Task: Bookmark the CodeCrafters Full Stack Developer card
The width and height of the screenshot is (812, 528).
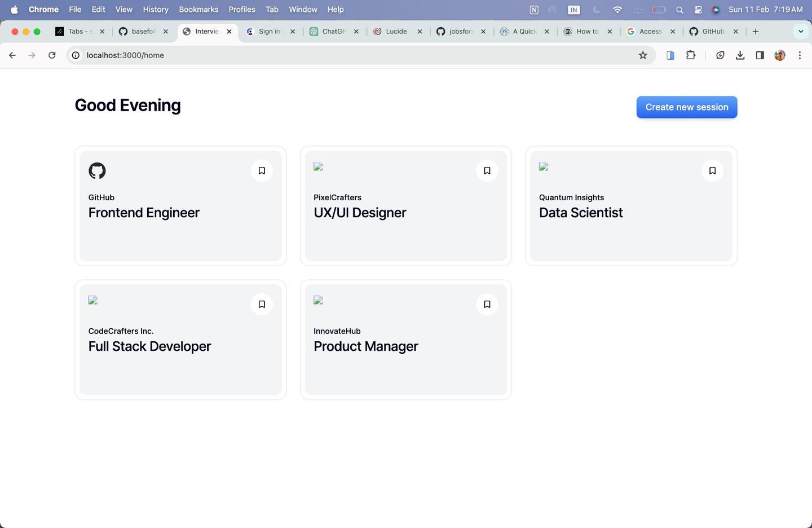Action: pyautogui.click(x=262, y=304)
